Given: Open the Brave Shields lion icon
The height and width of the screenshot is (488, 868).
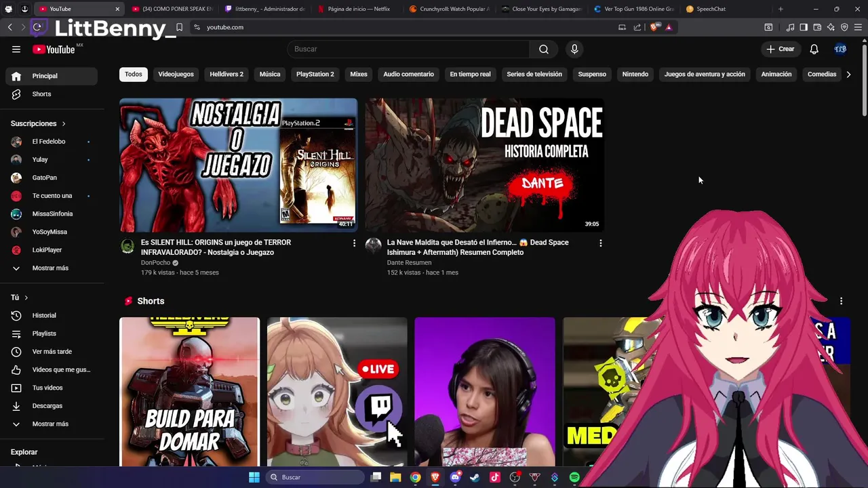Looking at the screenshot, I should click(x=654, y=27).
